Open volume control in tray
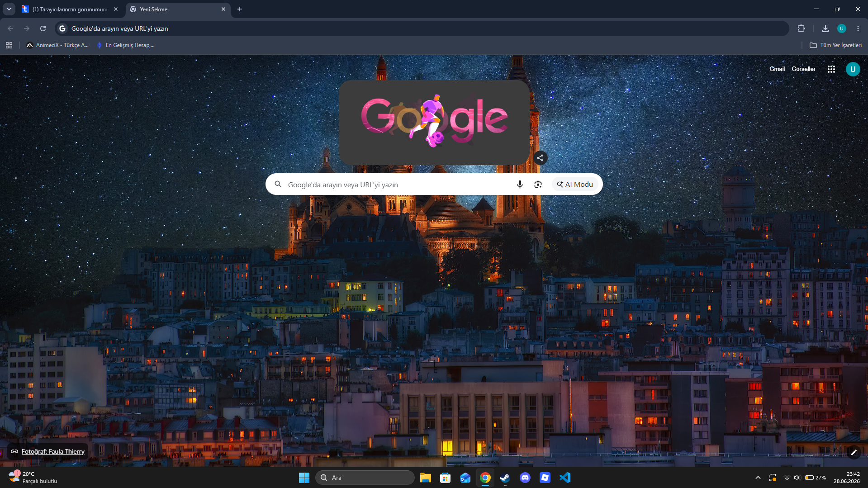 pos(797,478)
